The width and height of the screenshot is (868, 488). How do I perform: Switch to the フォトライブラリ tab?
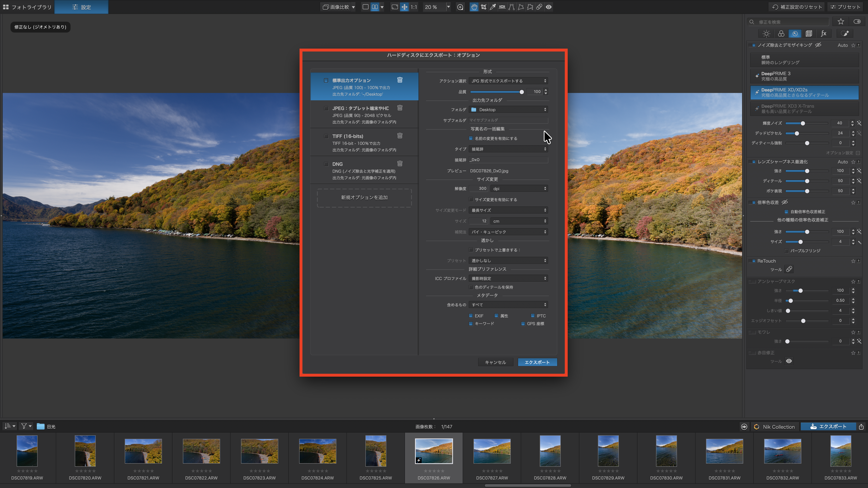point(27,7)
